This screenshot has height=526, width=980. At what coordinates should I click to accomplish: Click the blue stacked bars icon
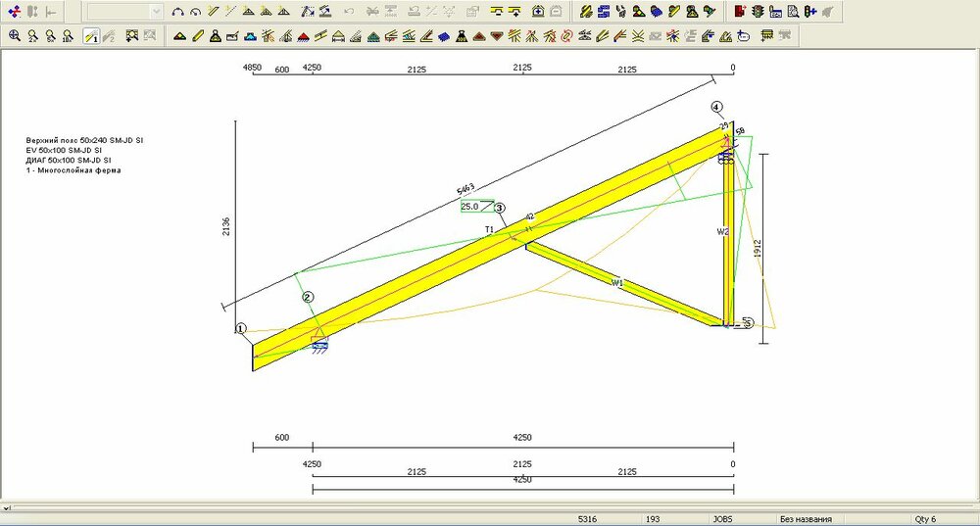(x=603, y=11)
